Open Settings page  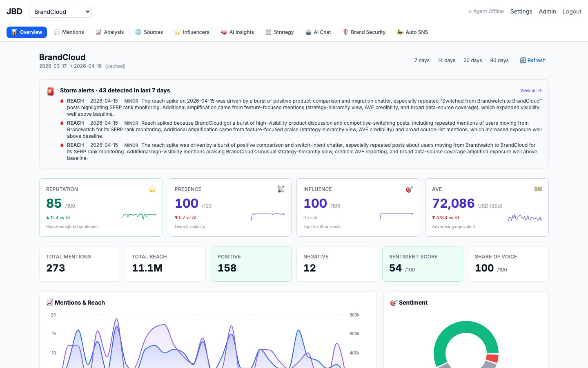tap(521, 11)
